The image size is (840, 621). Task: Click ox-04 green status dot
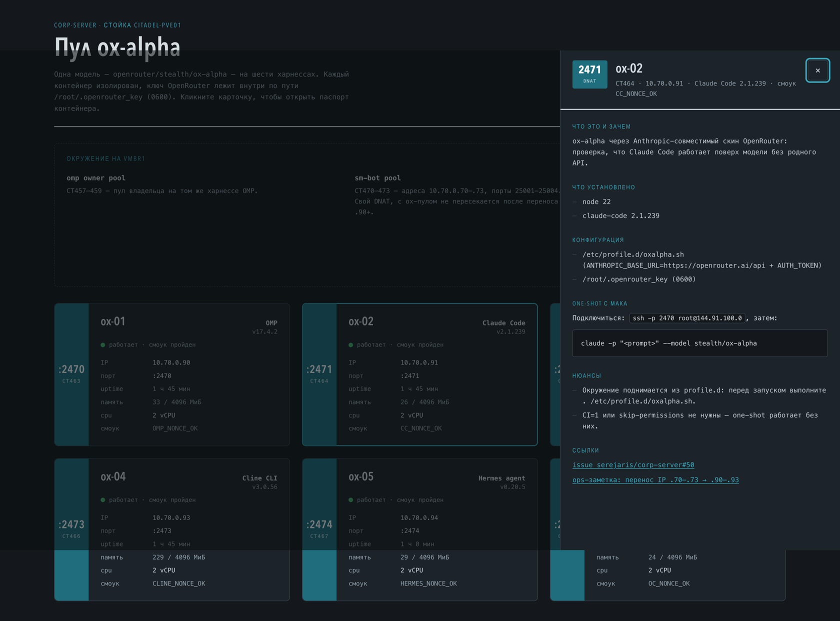[x=103, y=500]
